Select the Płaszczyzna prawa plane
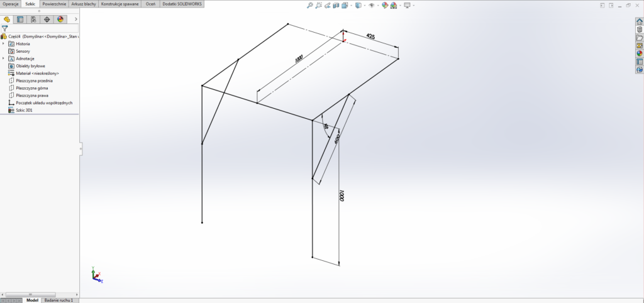This screenshot has height=303, width=644. tap(28, 96)
